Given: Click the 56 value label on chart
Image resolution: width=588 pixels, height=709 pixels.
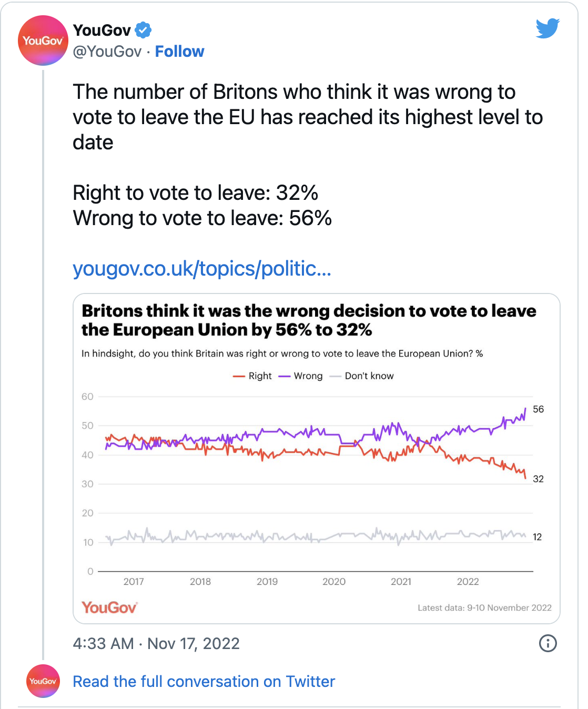Looking at the screenshot, I should [538, 409].
